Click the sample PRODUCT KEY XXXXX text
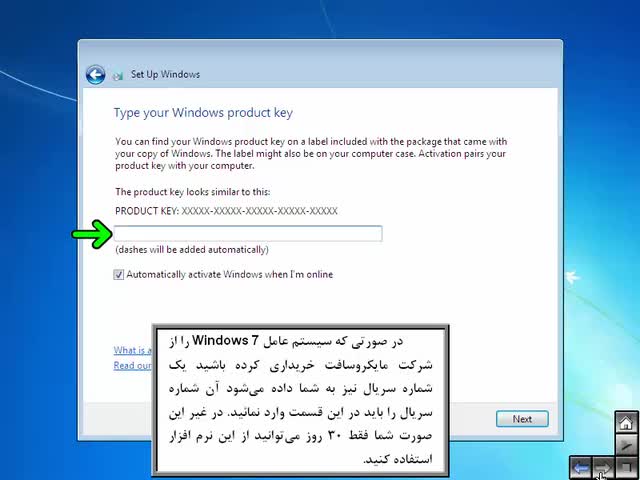Image resolution: width=640 pixels, height=480 pixels. (x=227, y=211)
